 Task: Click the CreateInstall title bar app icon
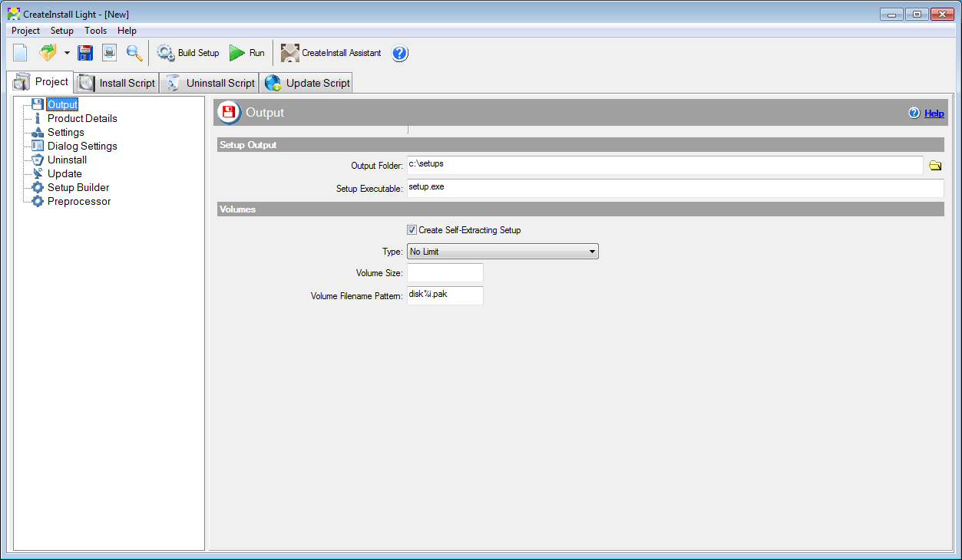[x=14, y=14]
